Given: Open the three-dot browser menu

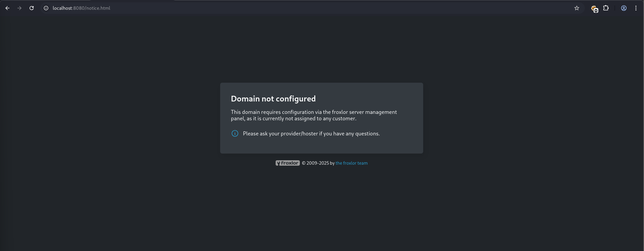Looking at the screenshot, I should coord(636,8).
